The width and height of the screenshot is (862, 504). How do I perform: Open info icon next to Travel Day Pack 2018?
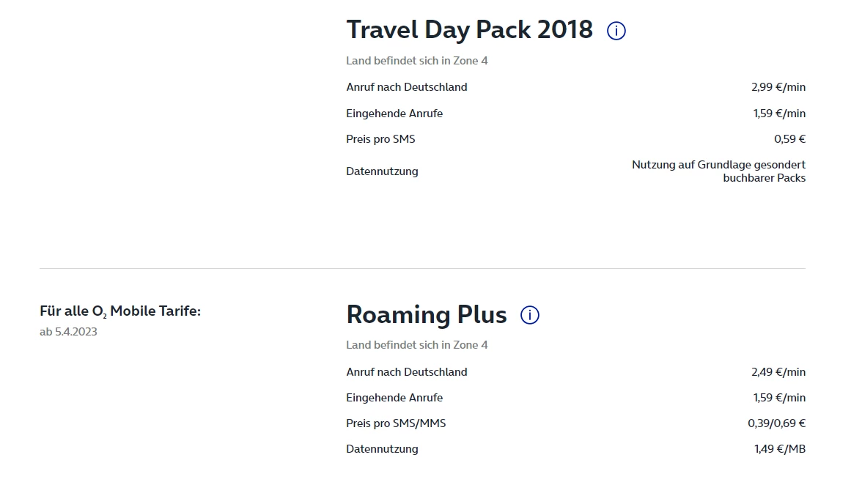[x=616, y=31]
